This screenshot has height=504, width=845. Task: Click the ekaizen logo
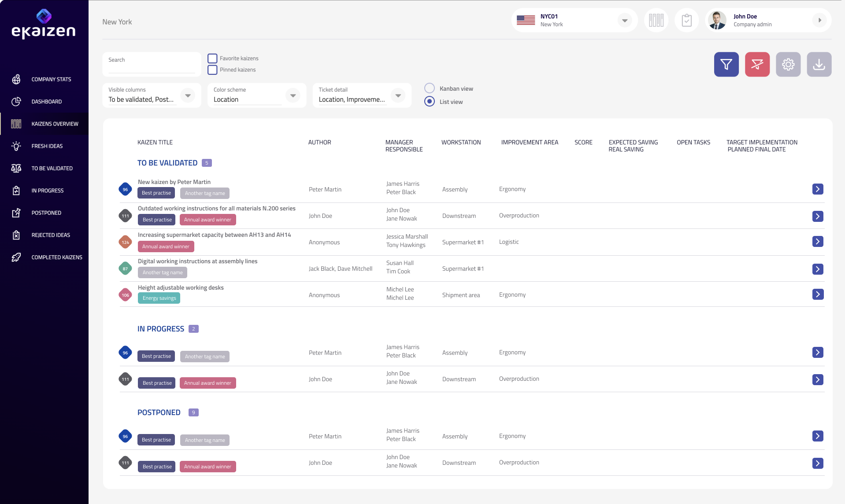pos(44,25)
